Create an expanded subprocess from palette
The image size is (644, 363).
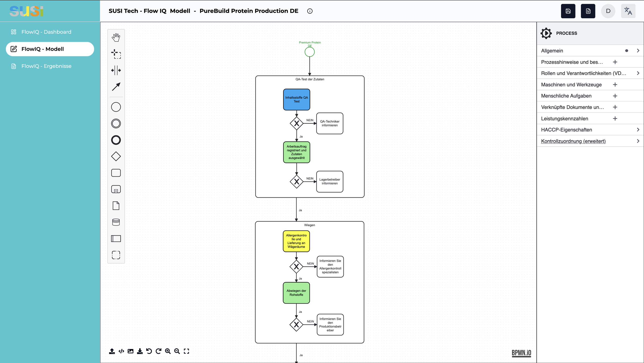tap(116, 189)
